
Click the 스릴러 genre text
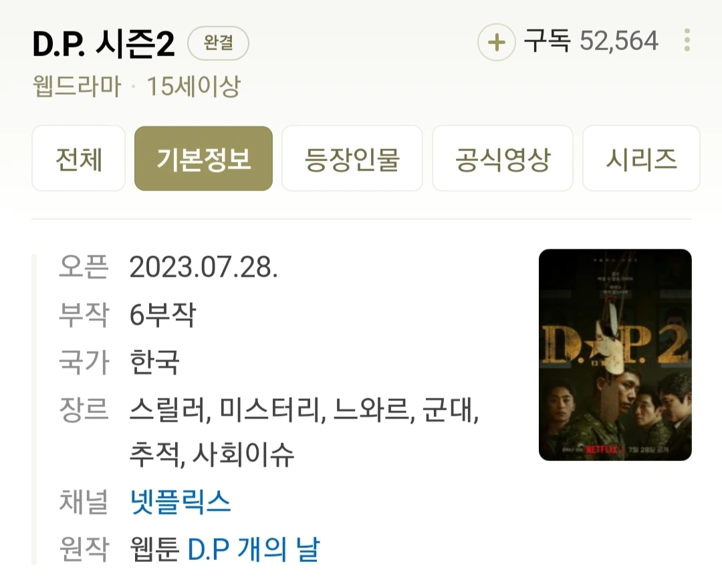click(x=168, y=409)
